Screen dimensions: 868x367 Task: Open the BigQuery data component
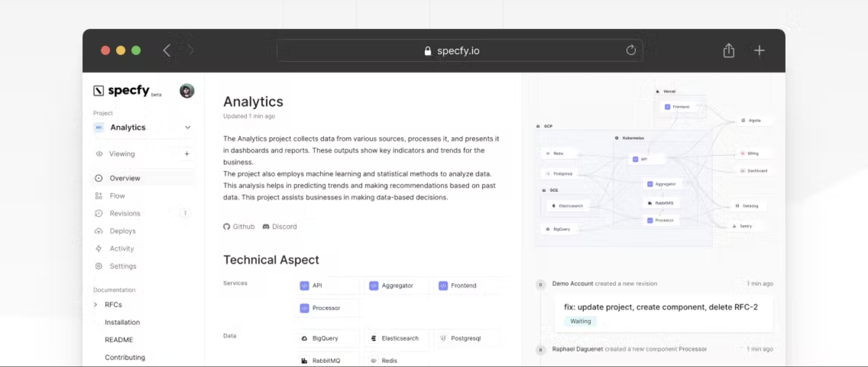click(328, 338)
